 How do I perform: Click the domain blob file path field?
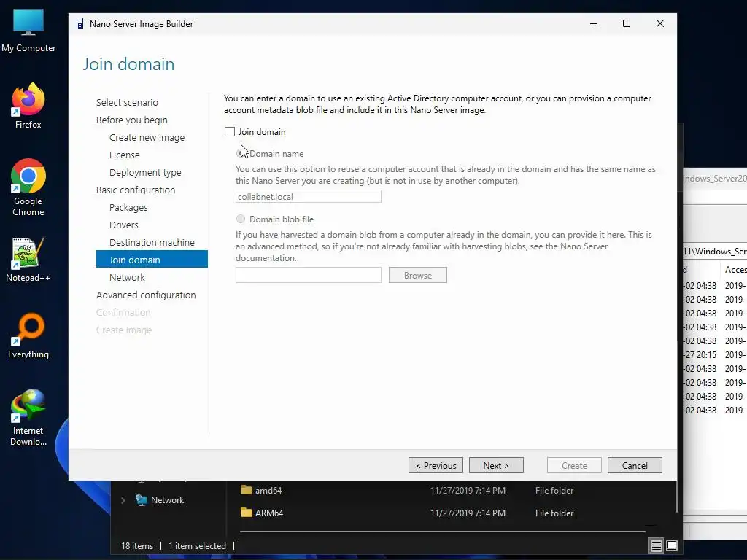pos(309,275)
